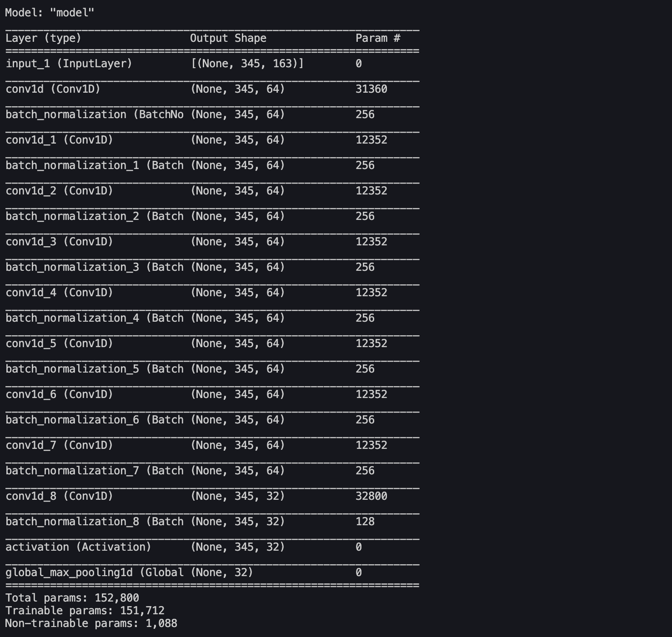Image resolution: width=672 pixels, height=637 pixels.
Task: Select the activation (Activation) layer name
Action: coord(78,547)
